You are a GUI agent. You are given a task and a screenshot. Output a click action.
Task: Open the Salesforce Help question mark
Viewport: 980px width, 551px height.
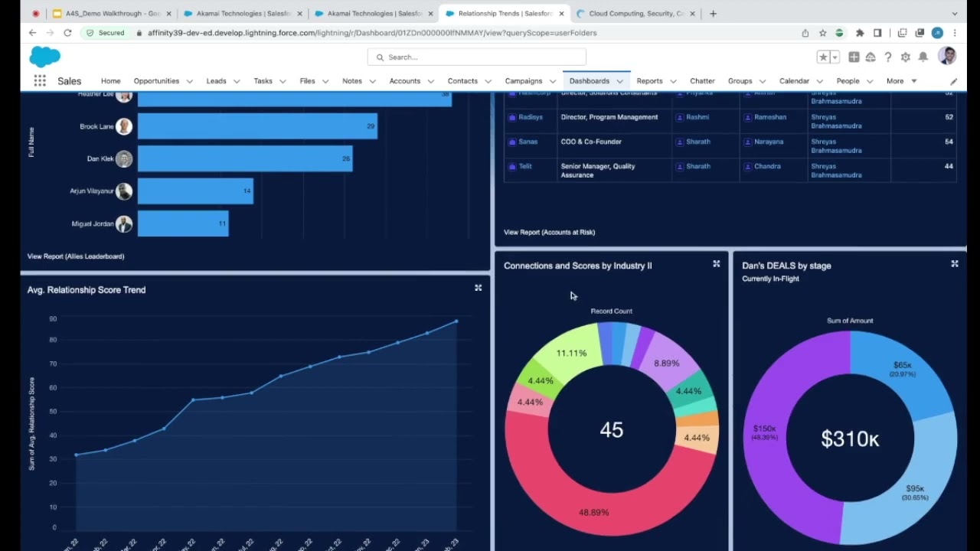pyautogui.click(x=888, y=57)
